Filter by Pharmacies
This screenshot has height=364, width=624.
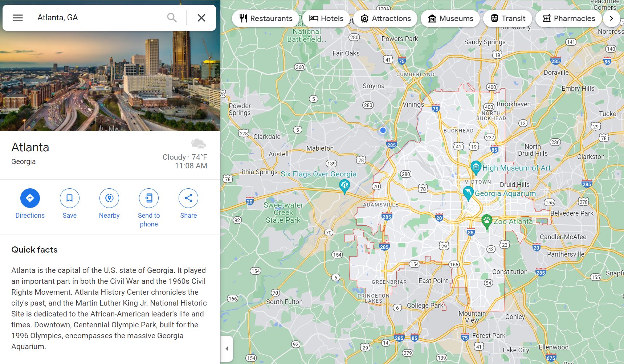(569, 18)
